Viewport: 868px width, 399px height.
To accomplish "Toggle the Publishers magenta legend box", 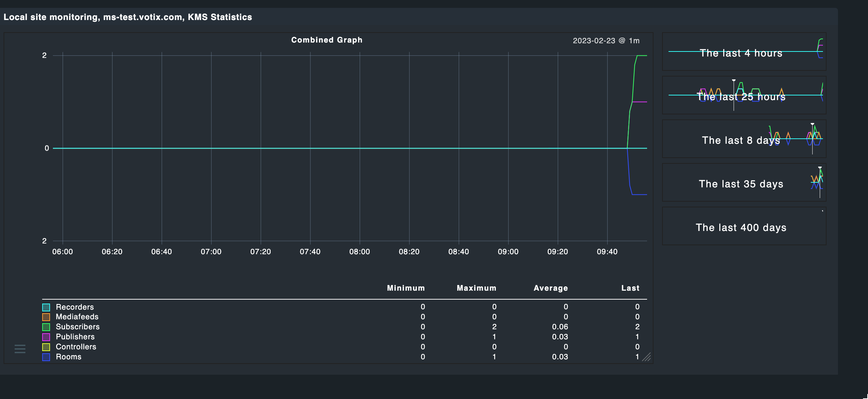I will [x=46, y=337].
